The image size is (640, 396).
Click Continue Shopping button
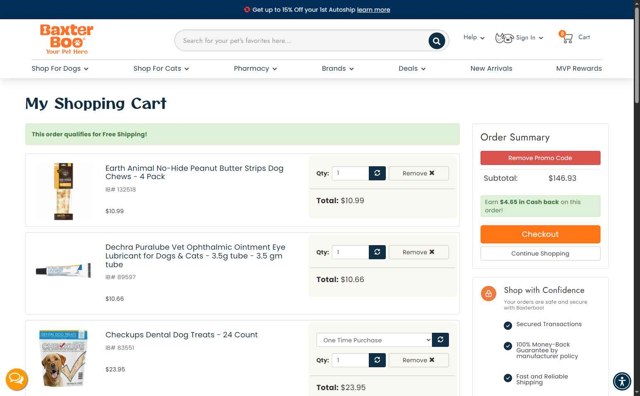click(x=540, y=254)
